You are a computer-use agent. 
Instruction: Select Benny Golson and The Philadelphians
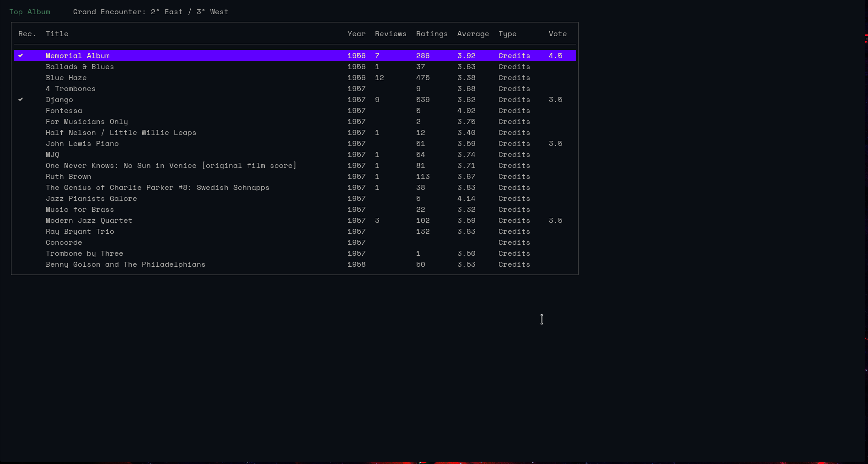coord(125,264)
